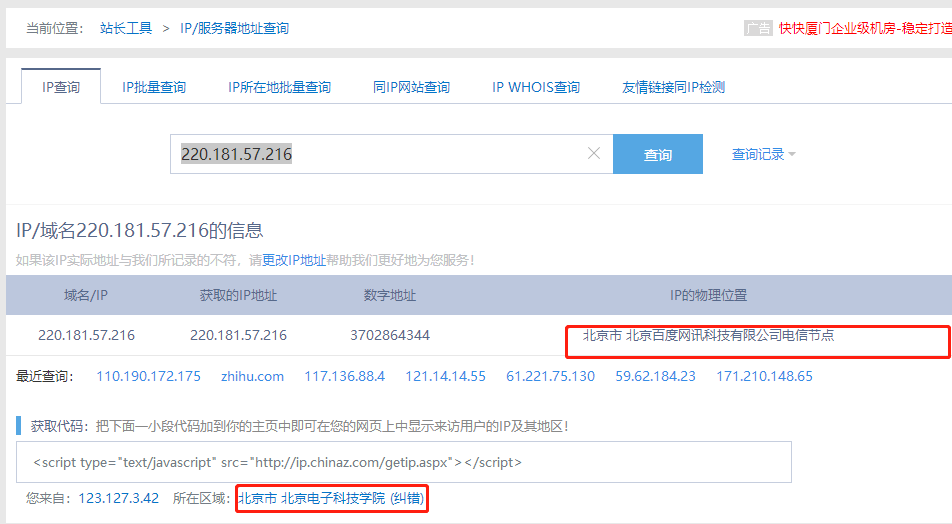The height and width of the screenshot is (524, 952).
Task: Open recent query 121.14.14.55
Action: click(445, 376)
